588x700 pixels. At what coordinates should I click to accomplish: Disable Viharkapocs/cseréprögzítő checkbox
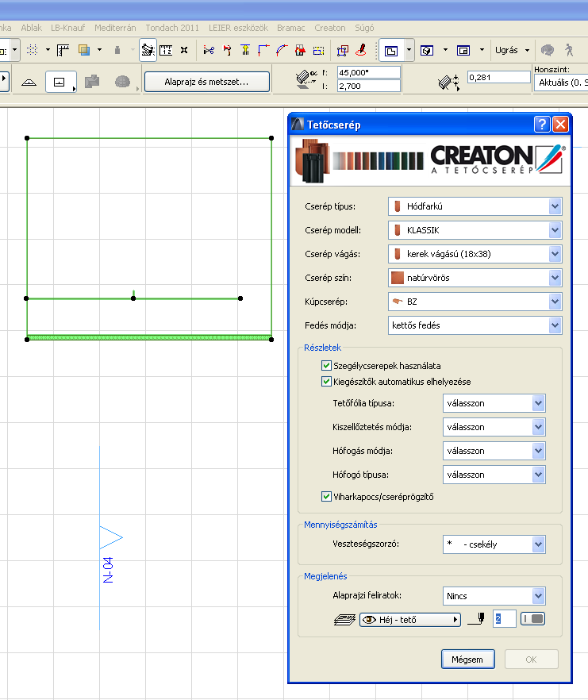pyautogui.click(x=326, y=497)
